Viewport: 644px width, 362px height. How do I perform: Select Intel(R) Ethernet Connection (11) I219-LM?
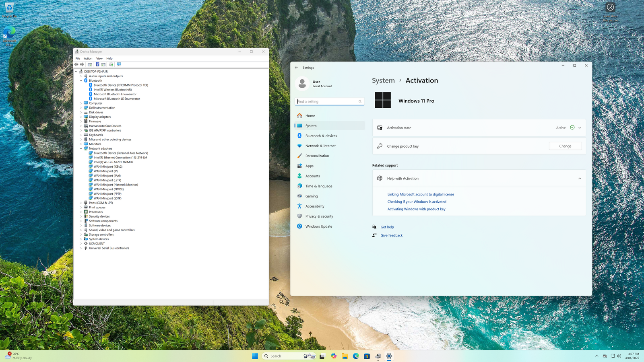pos(120,158)
